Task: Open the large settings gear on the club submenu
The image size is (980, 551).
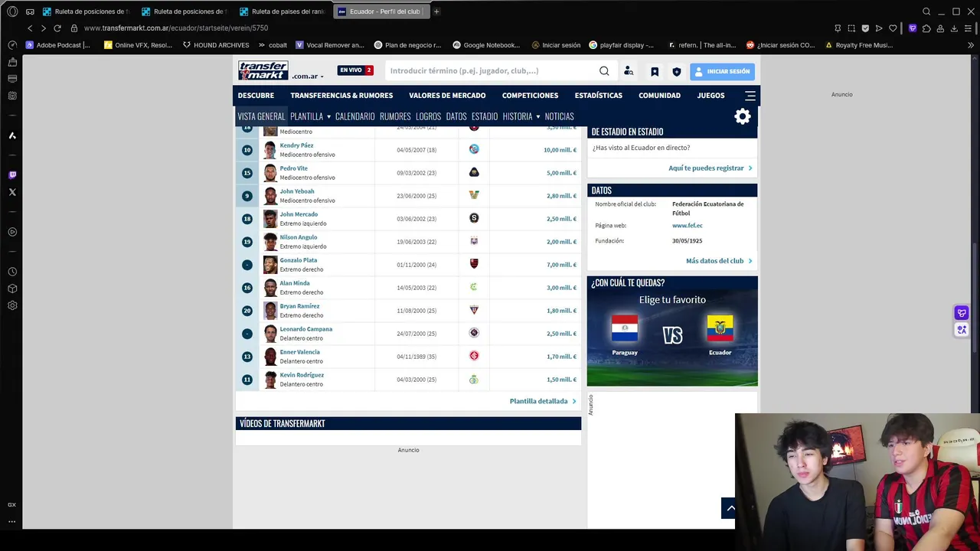Action: (743, 116)
